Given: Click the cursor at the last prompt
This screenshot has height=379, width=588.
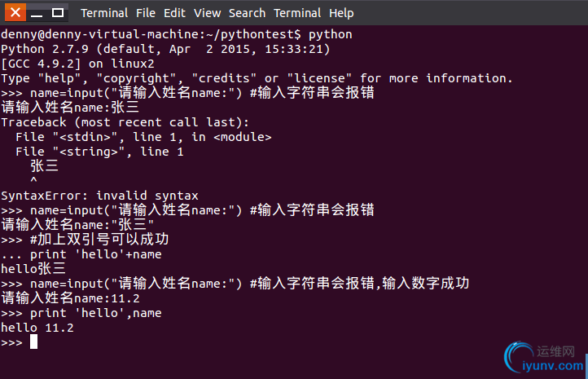Looking at the screenshot, I should click(x=33, y=342).
